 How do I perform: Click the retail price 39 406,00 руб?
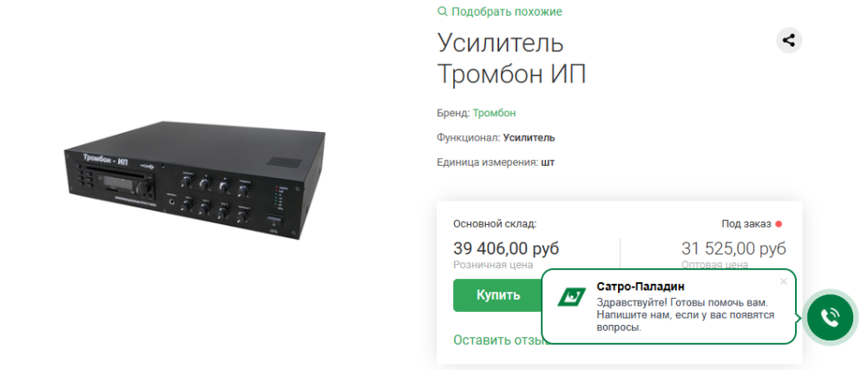click(506, 248)
